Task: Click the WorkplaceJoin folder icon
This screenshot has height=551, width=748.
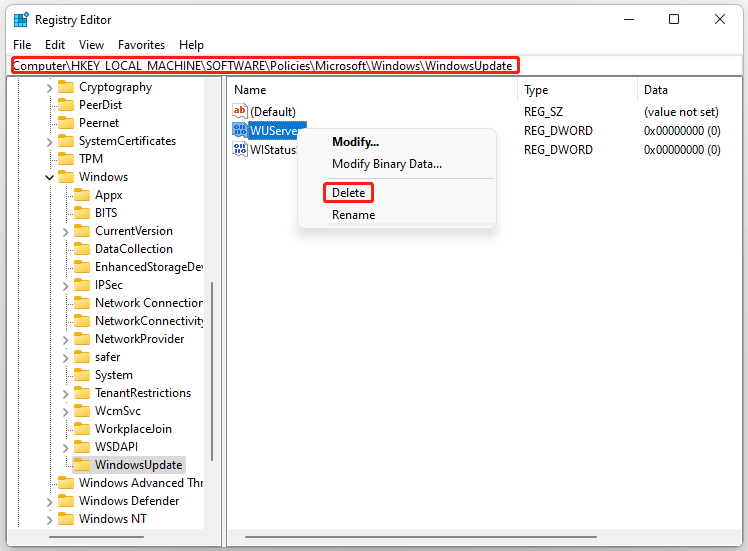Action: coord(82,429)
